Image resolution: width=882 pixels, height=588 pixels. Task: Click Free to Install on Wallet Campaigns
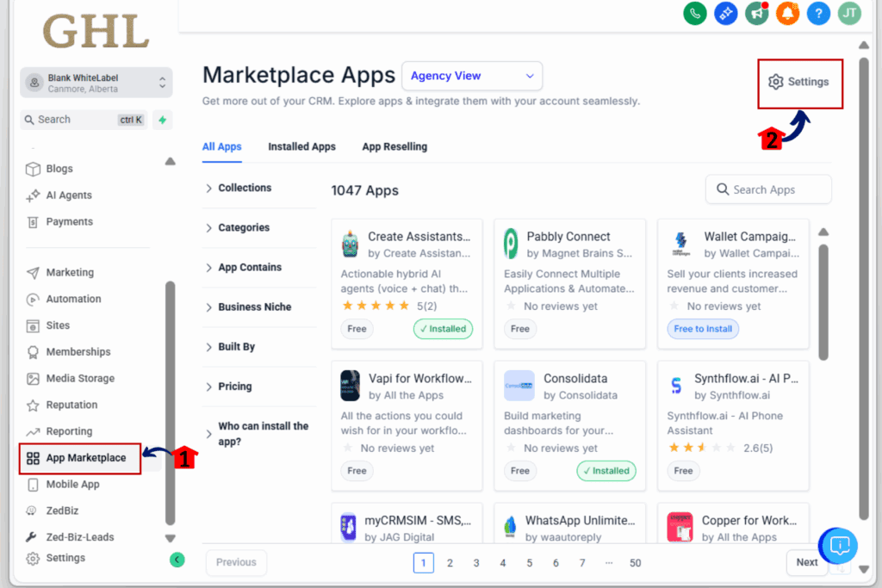[703, 329]
